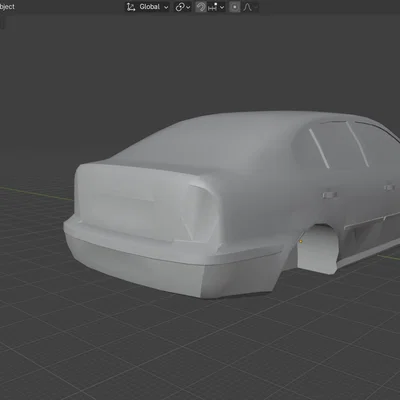Open the pivot point dropdown
This screenshot has width=400, height=400.
click(183, 7)
